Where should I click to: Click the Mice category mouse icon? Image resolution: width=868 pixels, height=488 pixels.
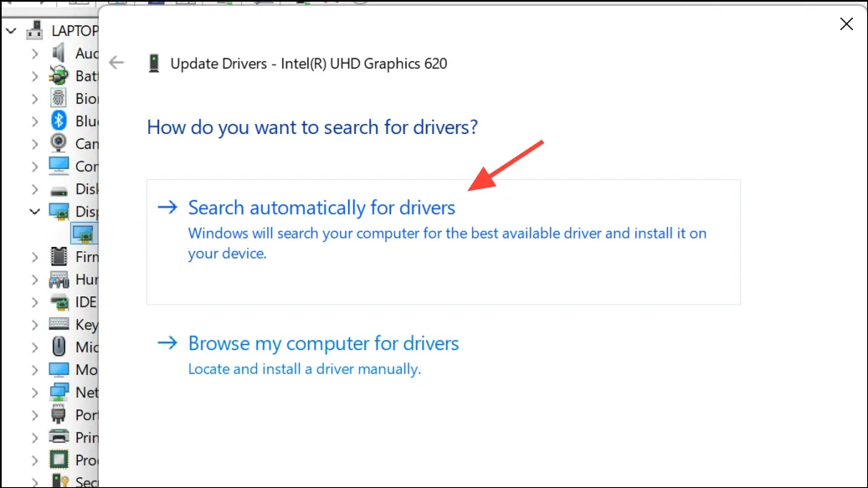(x=59, y=347)
